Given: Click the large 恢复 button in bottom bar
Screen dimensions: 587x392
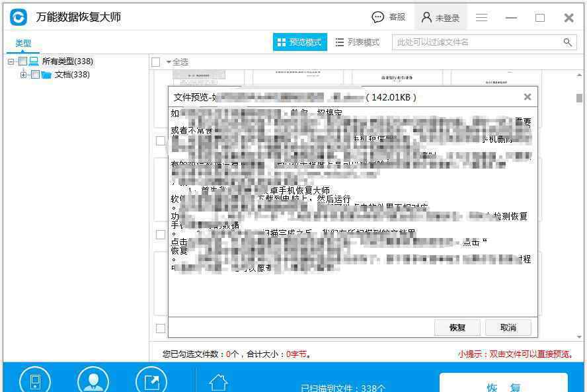Looking at the screenshot, I should point(504,383).
